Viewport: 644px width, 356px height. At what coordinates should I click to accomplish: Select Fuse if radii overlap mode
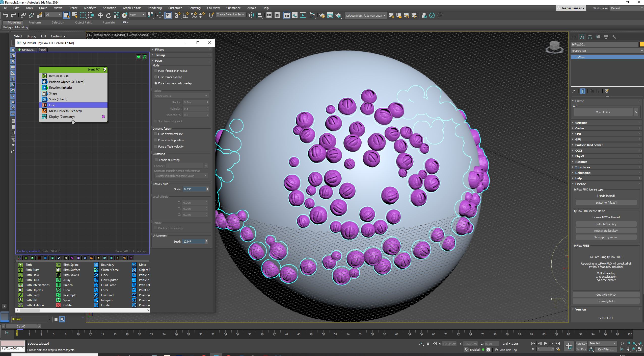click(156, 77)
